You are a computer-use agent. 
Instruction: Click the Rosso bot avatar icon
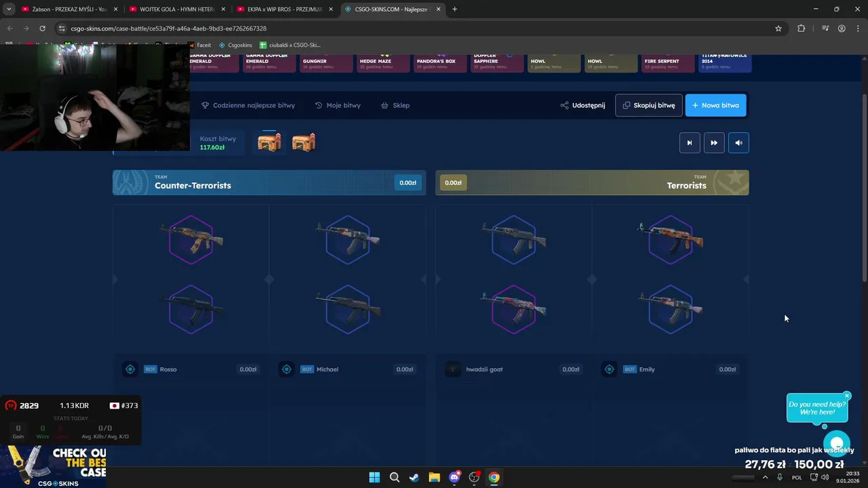coord(130,369)
